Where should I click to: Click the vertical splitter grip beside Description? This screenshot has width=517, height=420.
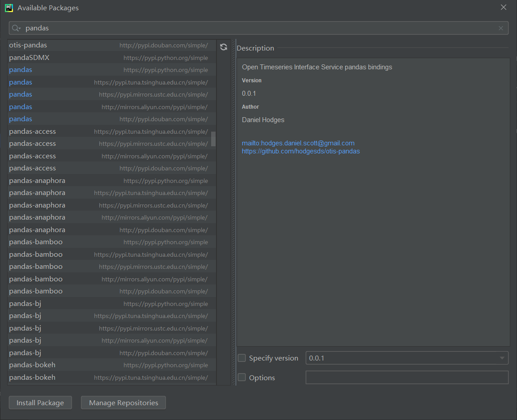click(234, 212)
